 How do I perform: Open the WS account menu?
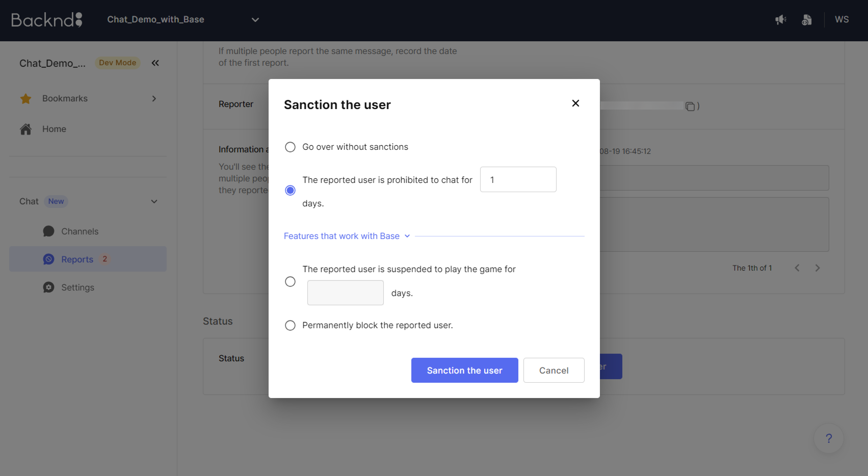click(x=842, y=19)
